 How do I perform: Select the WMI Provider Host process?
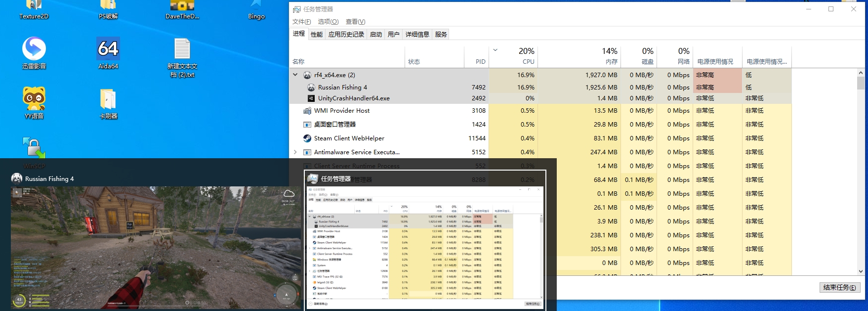point(540,111)
